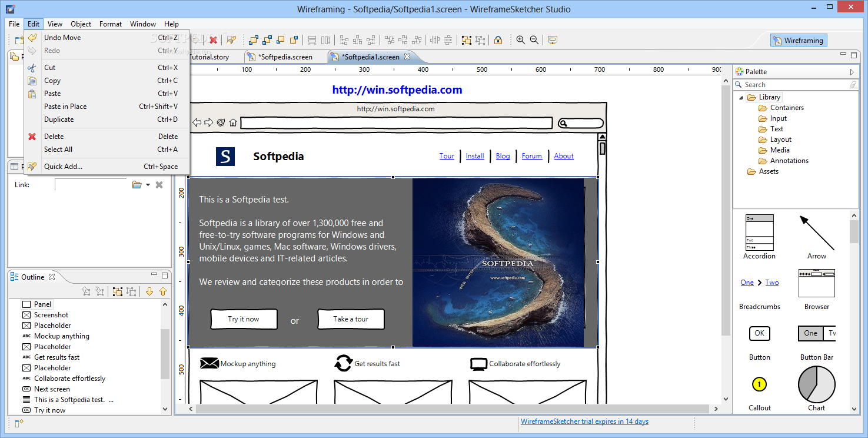Click into the Link input field
Screen dimensions: 868x438
click(x=91, y=185)
